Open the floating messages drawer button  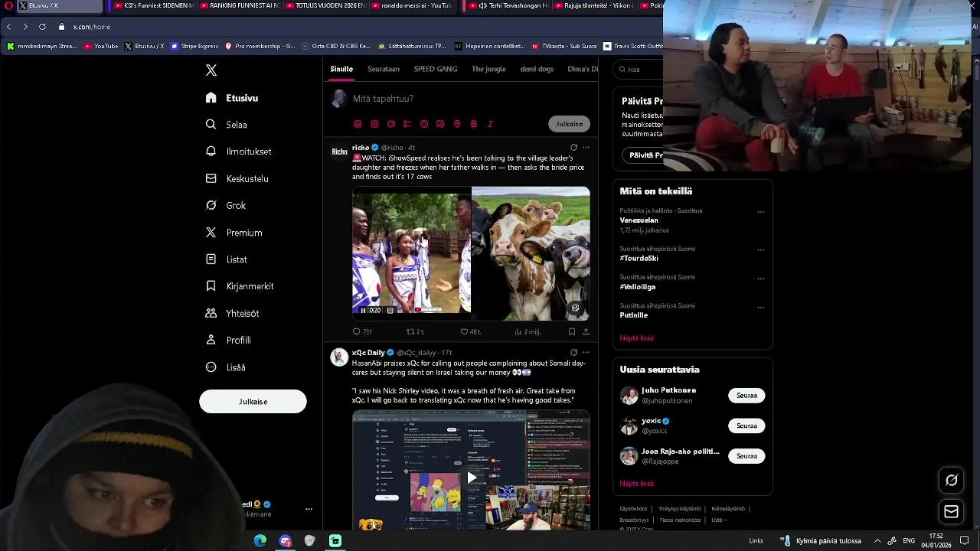coord(952,512)
